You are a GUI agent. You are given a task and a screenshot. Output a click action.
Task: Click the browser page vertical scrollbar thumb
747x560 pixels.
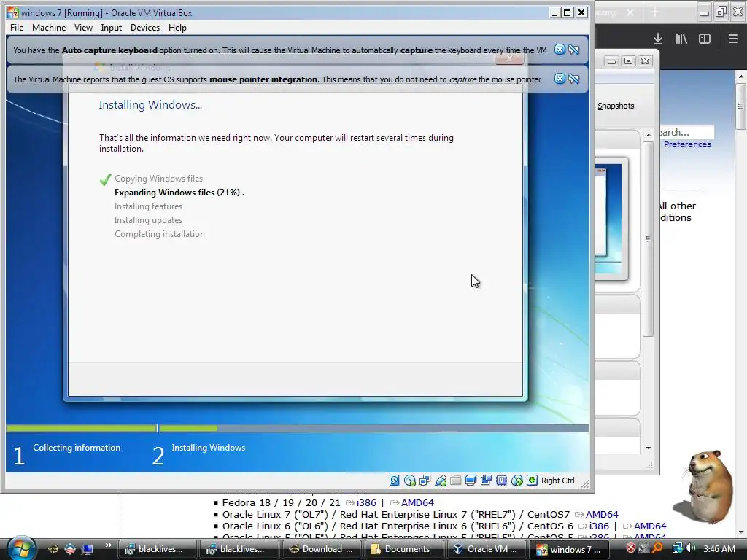[x=740, y=106]
